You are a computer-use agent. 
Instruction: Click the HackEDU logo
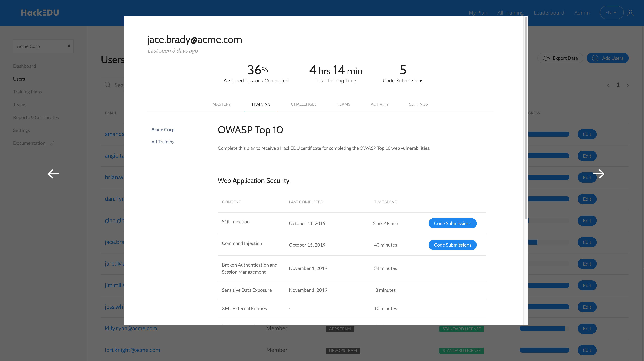pyautogui.click(x=40, y=12)
